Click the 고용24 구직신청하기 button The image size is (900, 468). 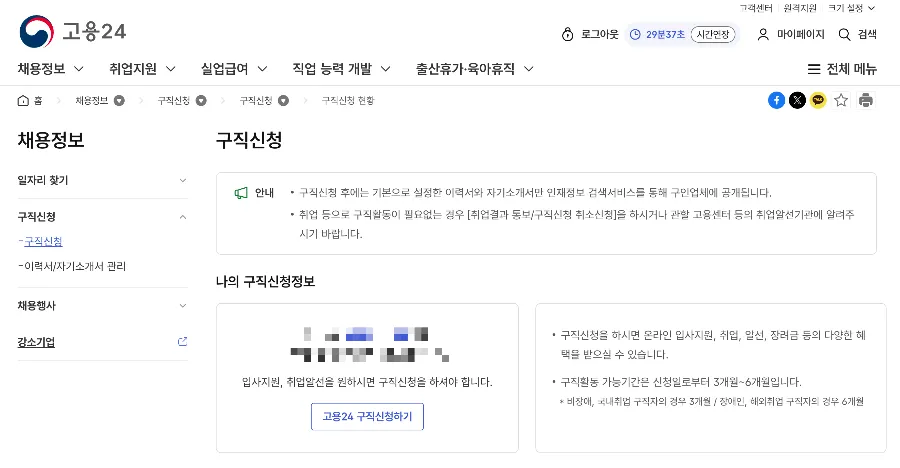[x=367, y=416]
